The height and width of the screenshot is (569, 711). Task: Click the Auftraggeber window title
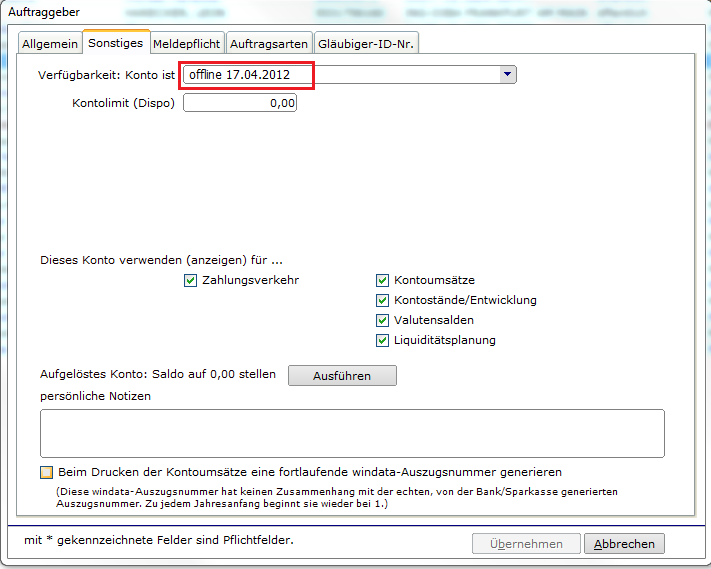[x=44, y=12]
